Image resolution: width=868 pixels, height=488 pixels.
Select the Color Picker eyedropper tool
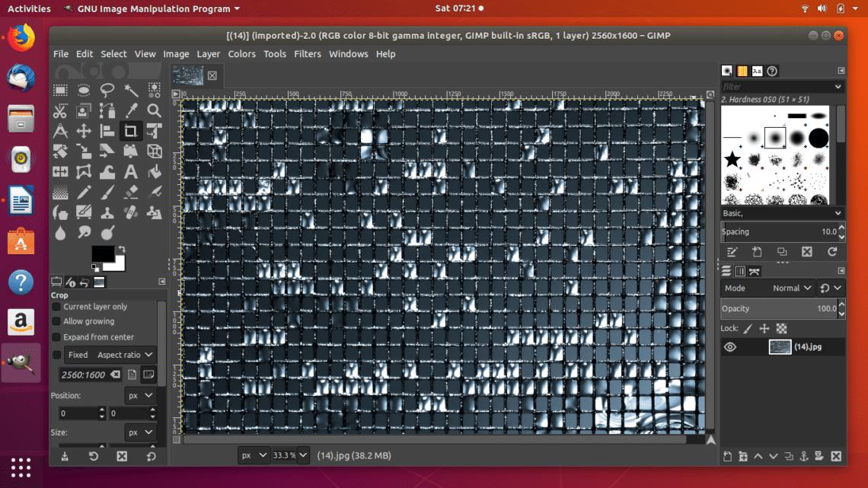131,110
